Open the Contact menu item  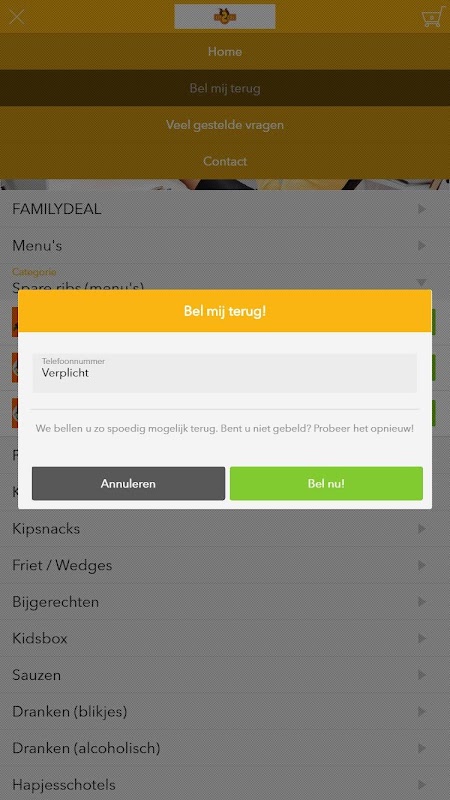point(225,161)
